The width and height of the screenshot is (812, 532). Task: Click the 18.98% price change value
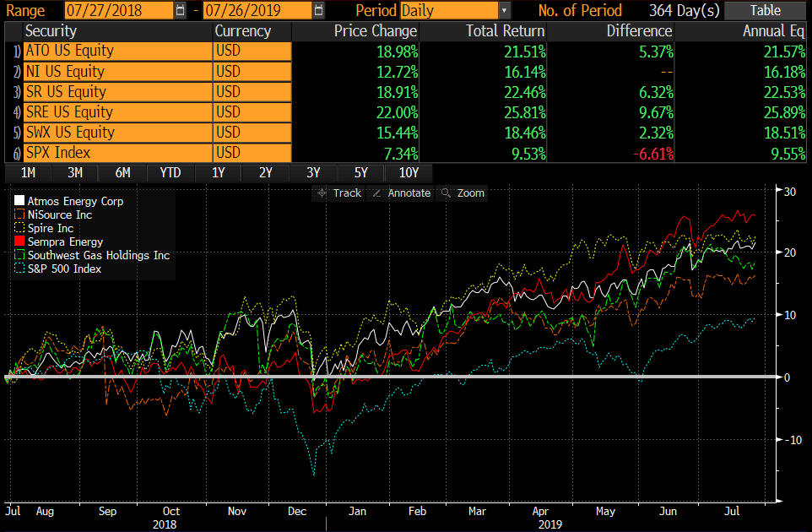398,52
